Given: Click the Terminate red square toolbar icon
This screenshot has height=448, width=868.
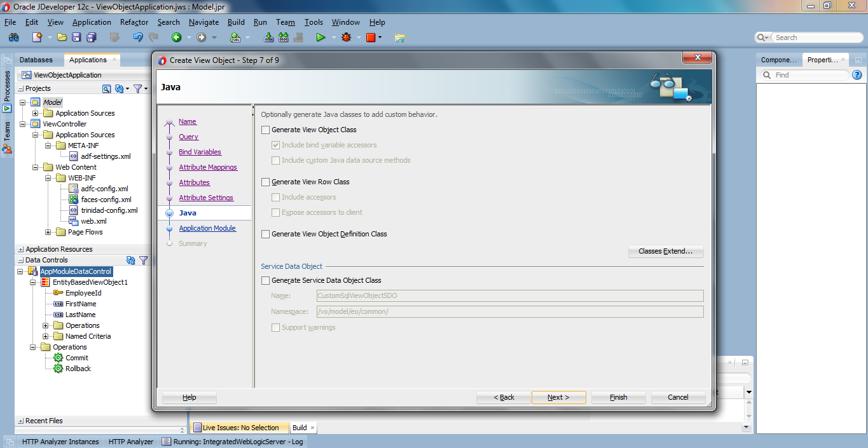Looking at the screenshot, I should click(x=371, y=37).
